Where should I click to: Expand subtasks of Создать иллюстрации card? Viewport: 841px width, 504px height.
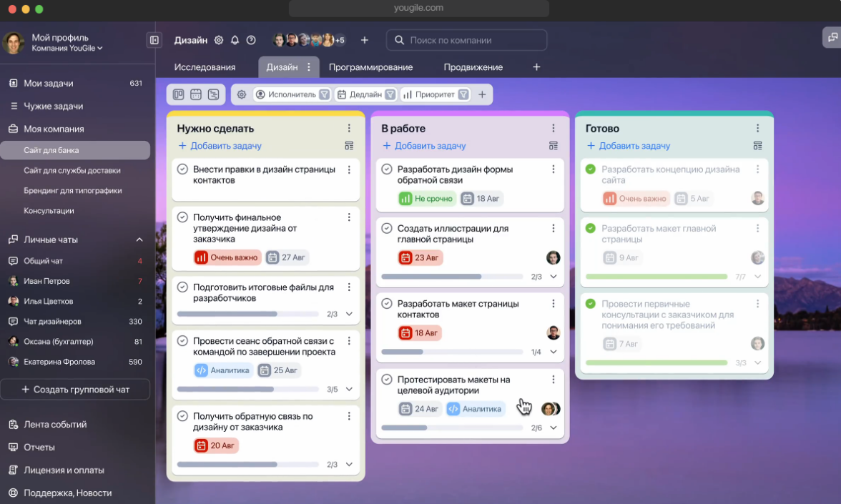[554, 277]
